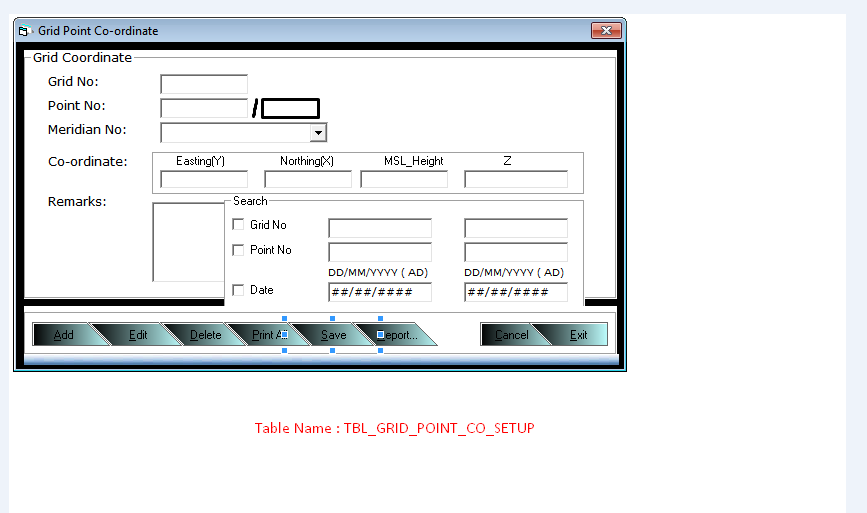The image size is (867, 513).
Task: Tick the Point No search checkbox
Action: click(x=238, y=250)
